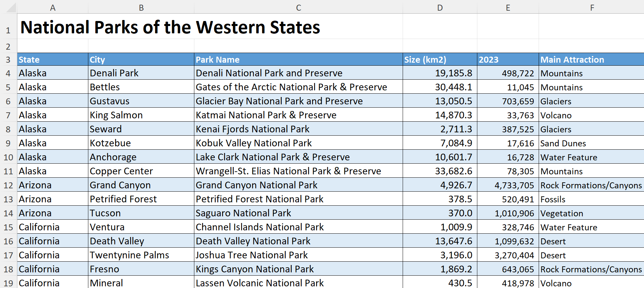This screenshot has width=644, height=288.
Task: Select the Kenai Fjords National Park cell
Action: pos(298,129)
